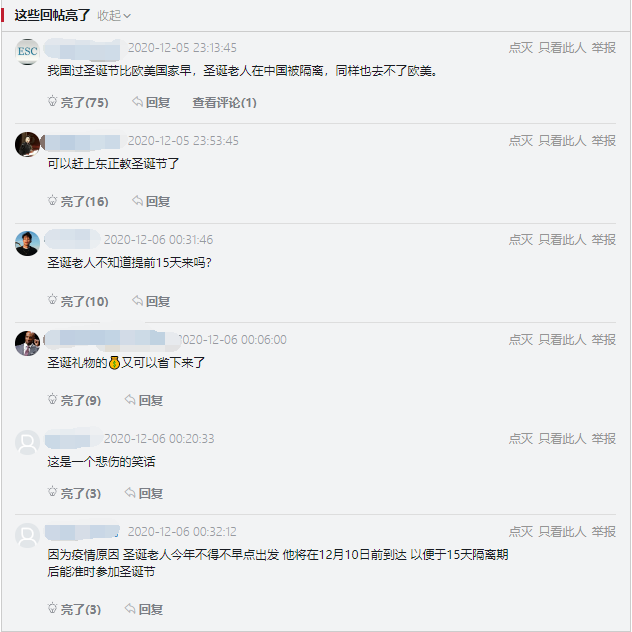Click the reply icon under the Christmas gift comment
This screenshot has width=632, height=632.
(x=131, y=400)
